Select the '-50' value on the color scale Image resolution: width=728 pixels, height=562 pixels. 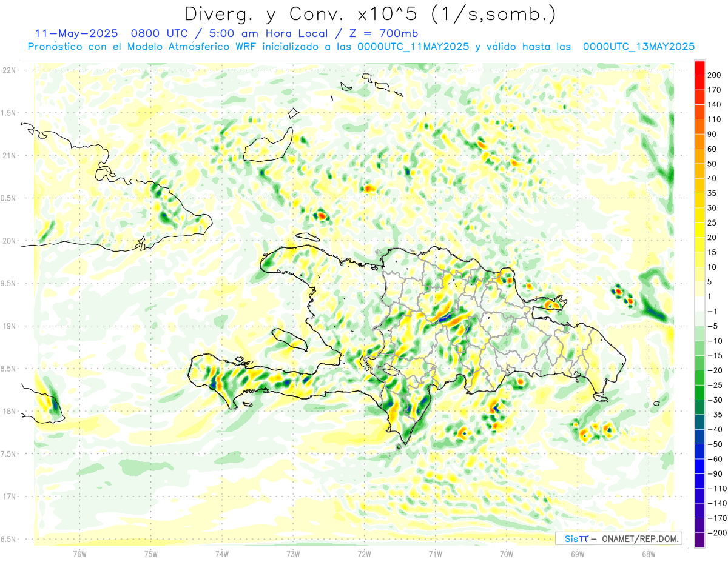[x=716, y=444]
